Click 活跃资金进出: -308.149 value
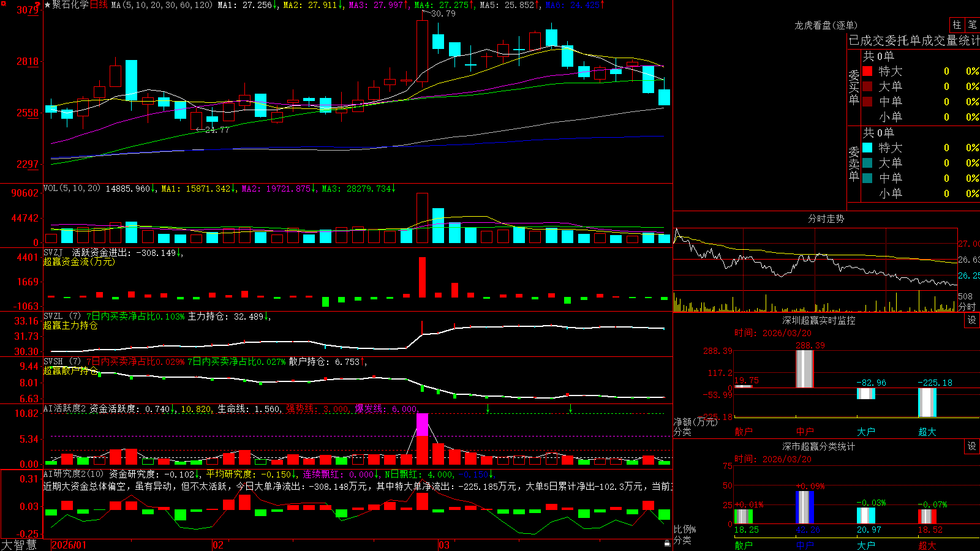Viewport: 980px width, 551px height. point(127,252)
